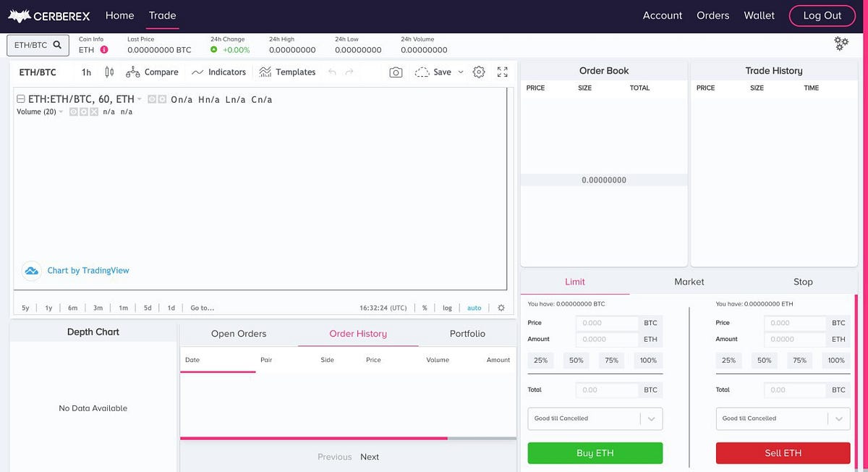Enter fullscreen chart mode
868x472 pixels.
pyautogui.click(x=503, y=72)
